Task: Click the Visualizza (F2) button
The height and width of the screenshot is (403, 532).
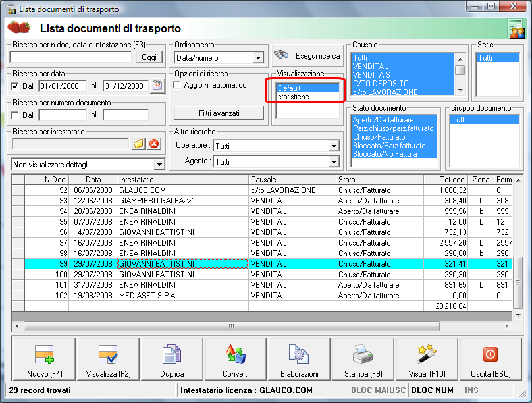Action: (x=108, y=360)
